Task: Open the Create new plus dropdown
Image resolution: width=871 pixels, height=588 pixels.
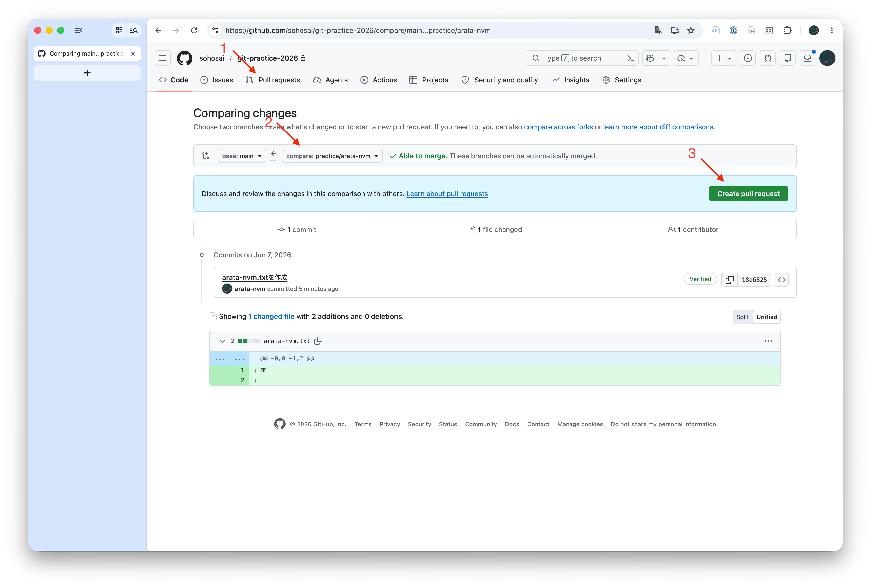Action: point(724,58)
